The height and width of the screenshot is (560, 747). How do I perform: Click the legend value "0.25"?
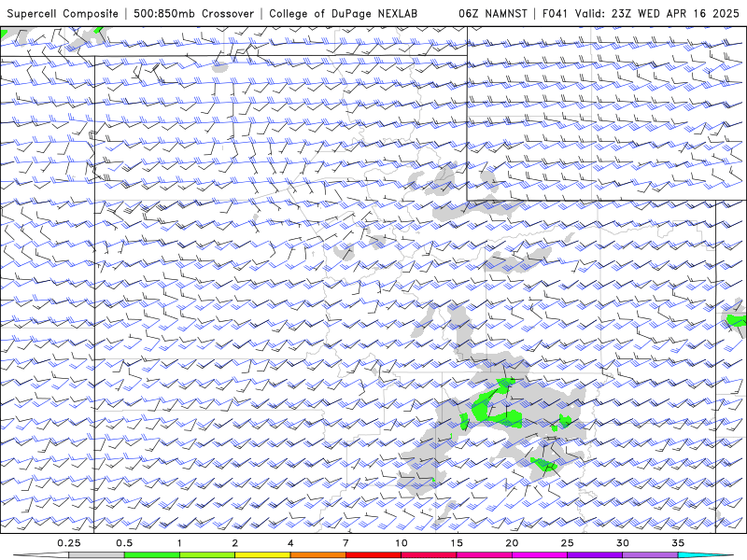69,543
